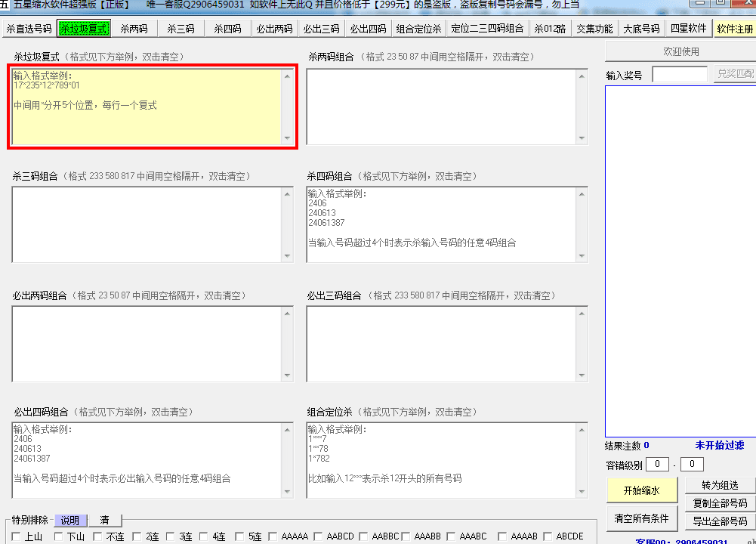Tick the 不连 checkbox
756x544 pixels.
(x=99, y=537)
